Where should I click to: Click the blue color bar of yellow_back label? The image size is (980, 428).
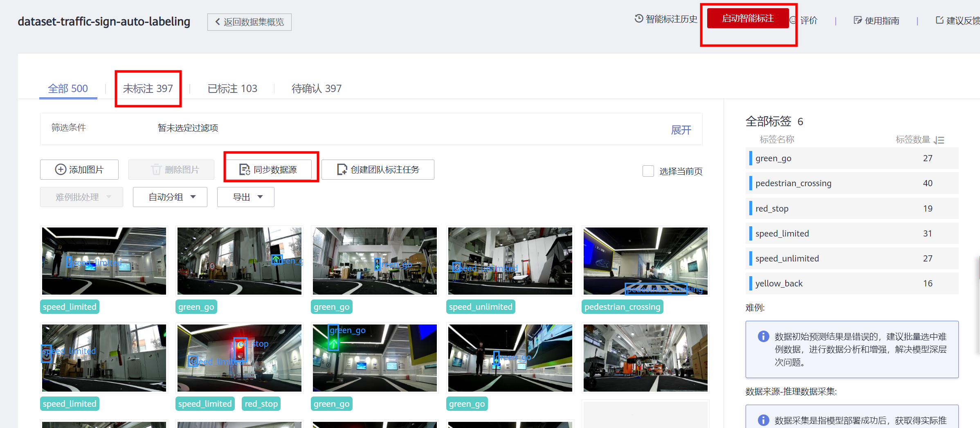pos(751,283)
